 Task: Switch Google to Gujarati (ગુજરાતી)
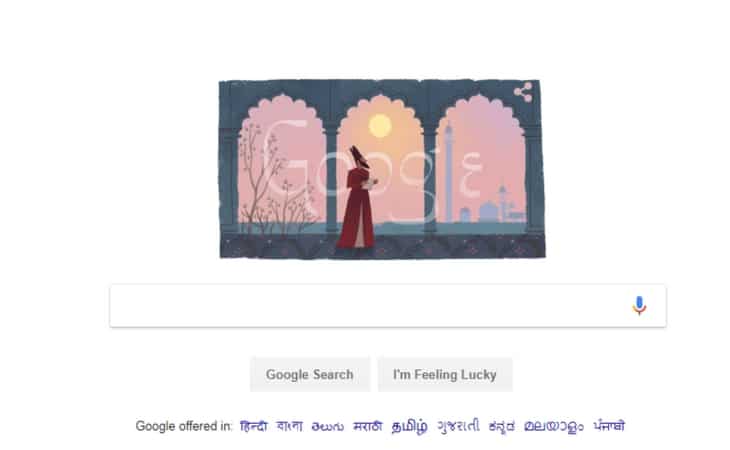(x=458, y=426)
